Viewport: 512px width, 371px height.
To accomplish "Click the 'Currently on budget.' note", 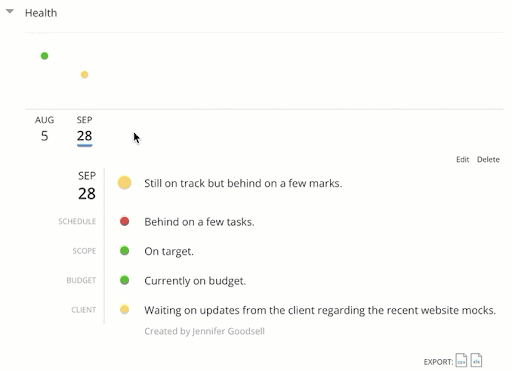I will tap(195, 281).
